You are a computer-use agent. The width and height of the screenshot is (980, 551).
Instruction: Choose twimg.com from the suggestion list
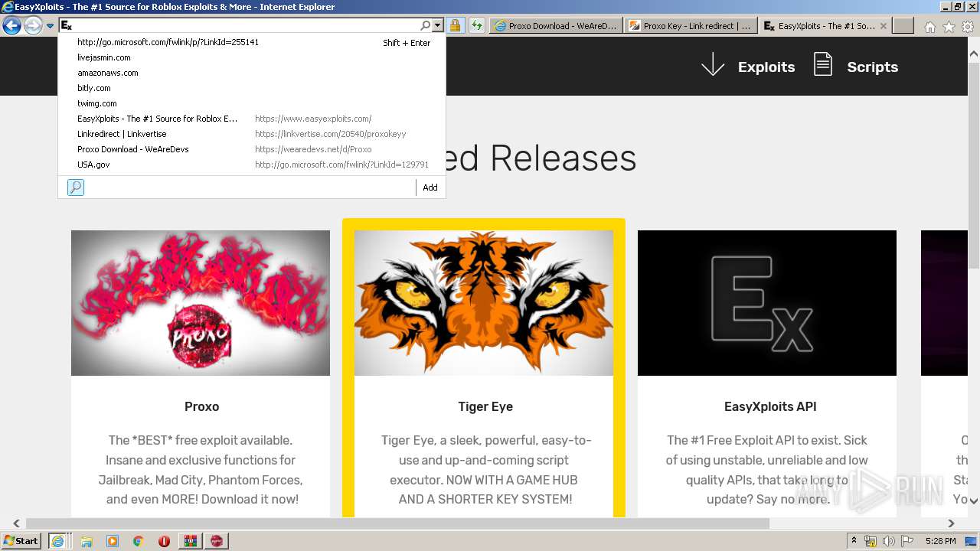(x=252, y=103)
